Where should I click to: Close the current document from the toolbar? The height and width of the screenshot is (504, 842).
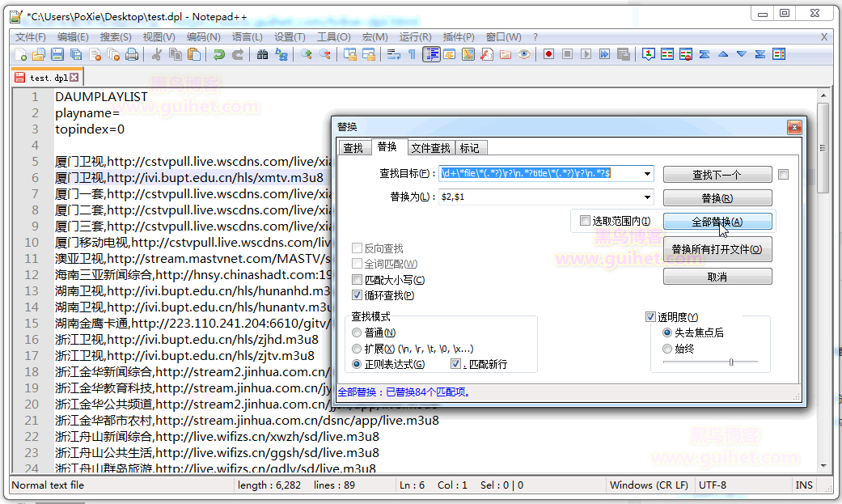(95, 54)
